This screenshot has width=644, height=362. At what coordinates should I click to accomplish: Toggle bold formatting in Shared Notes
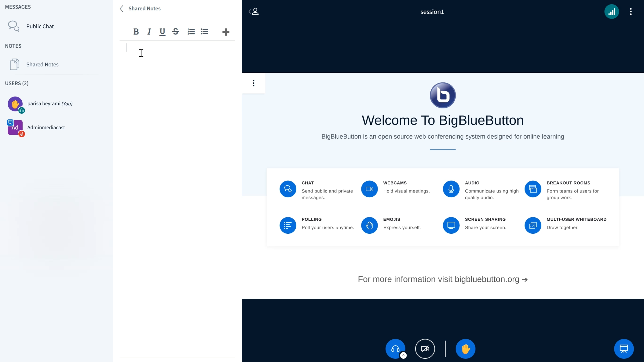(x=136, y=32)
